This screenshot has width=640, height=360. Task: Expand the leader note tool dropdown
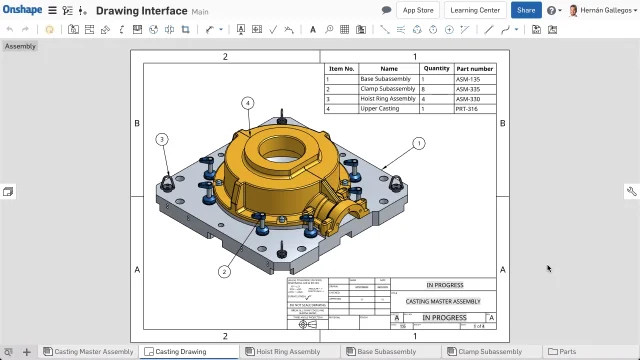[221, 29]
